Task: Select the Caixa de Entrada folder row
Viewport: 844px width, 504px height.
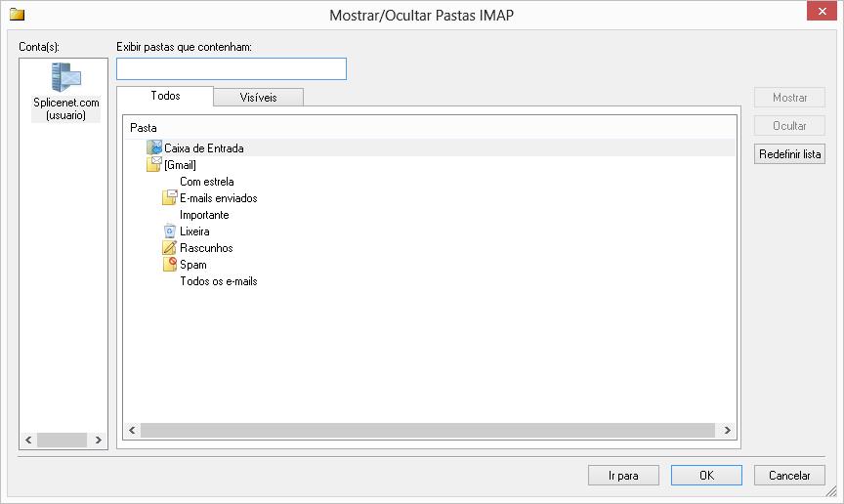Action: pyautogui.click(x=430, y=148)
